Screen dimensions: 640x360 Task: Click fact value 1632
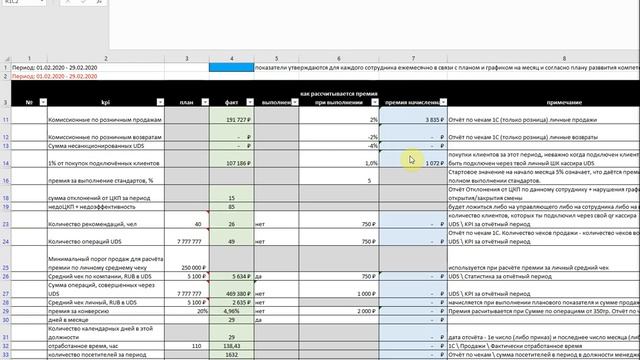coord(231,355)
